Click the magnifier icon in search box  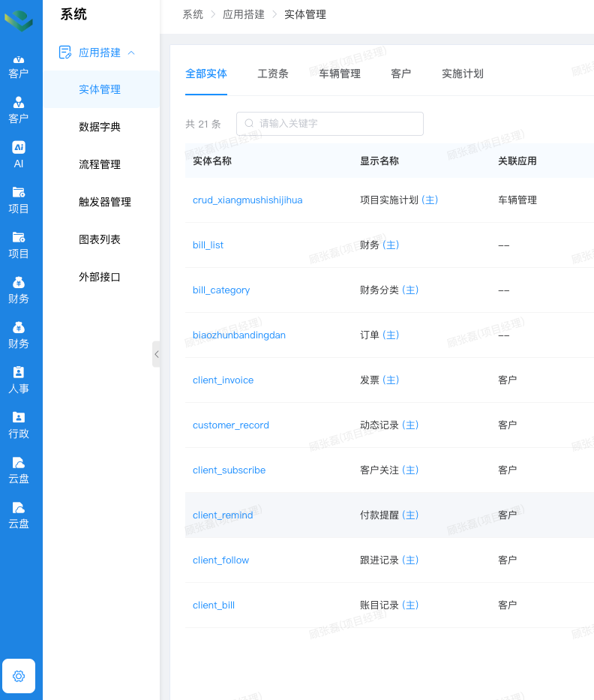pyautogui.click(x=249, y=123)
